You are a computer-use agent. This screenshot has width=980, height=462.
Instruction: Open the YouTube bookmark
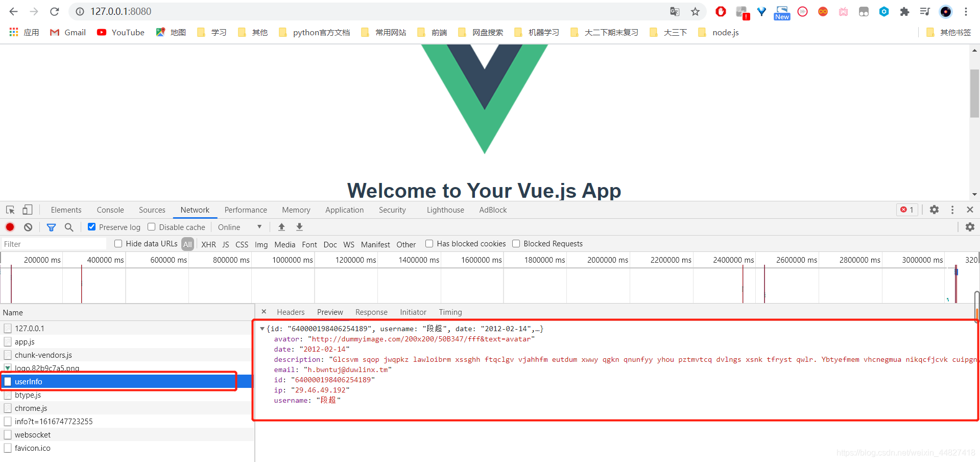click(121, 32)
